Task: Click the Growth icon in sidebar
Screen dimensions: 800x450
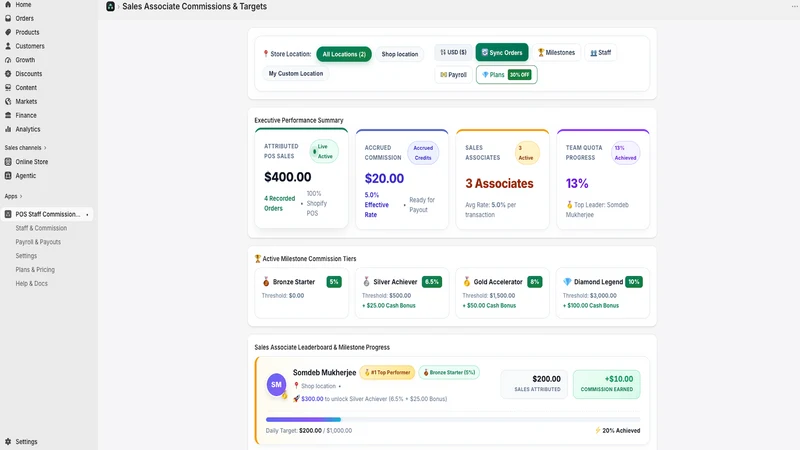Action: 8,60
